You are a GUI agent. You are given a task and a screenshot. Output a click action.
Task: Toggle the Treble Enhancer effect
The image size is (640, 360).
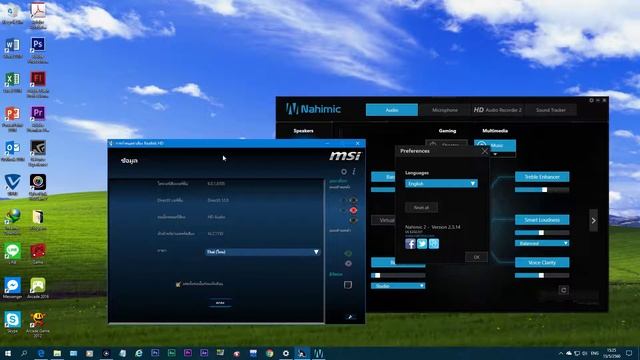542,177
